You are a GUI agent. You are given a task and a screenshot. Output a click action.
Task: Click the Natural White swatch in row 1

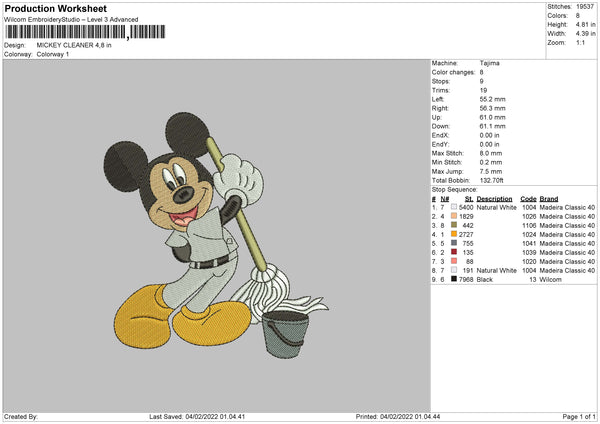click(454, 207)
